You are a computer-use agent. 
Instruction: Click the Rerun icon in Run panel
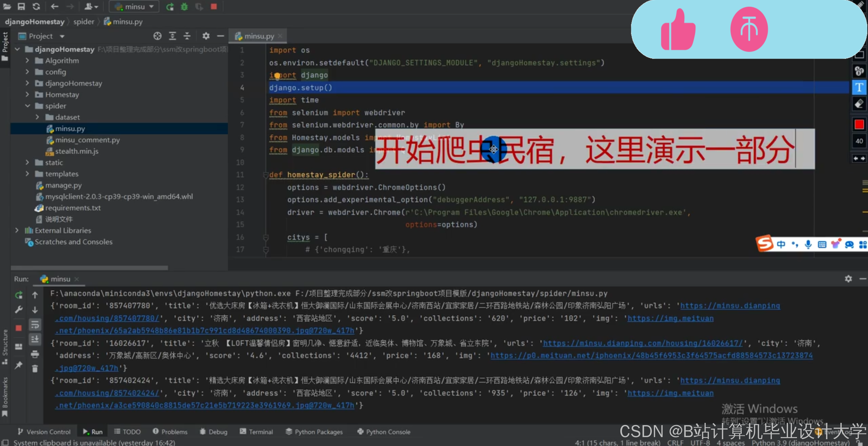tap(19, 295)
